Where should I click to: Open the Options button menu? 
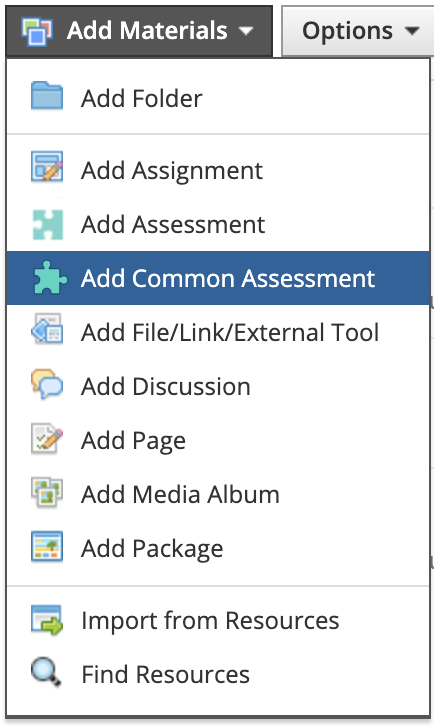pyautogui.click(x=358, y=31)
